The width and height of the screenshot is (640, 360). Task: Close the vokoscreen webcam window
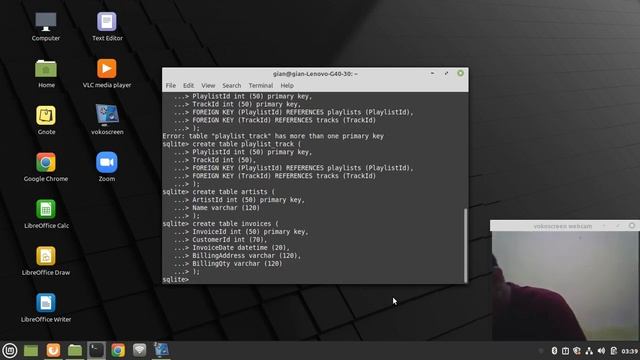[x=632, y=225]
